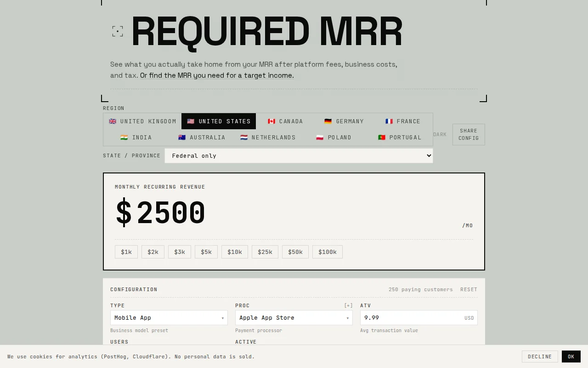
Task: Click the '250 paying customers' text
Action: pyautogui.click(x=421, y=289)
